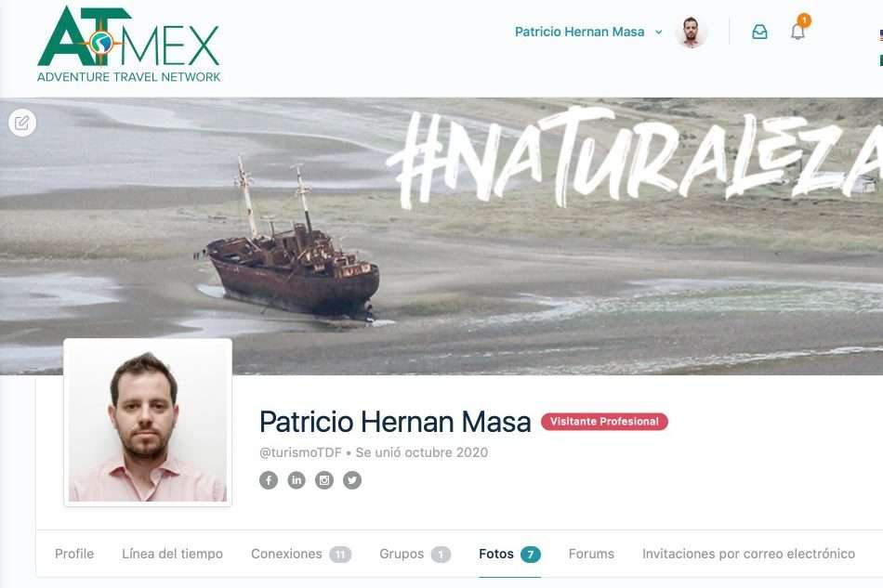This screenshot has height=588, width=883.
Task: Open the Twitter social profile icon
Action: [x=352, y=480]
